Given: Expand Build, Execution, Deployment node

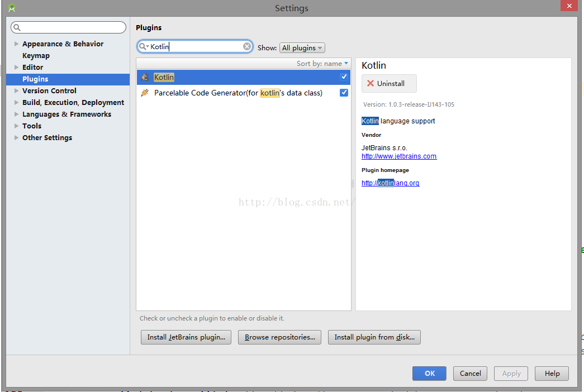Looking at the screenshot, I should point(16,102).
